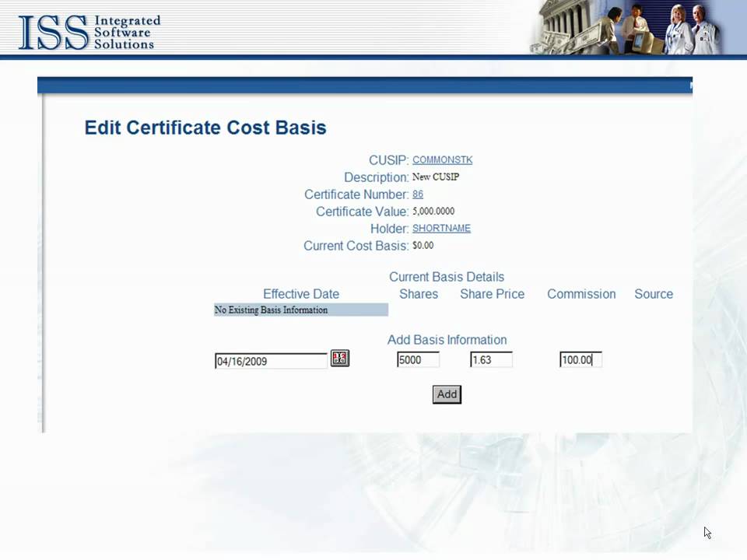747x560 pixels.
Task: Click the Share Price column header
Action: pyautogui.click(x=492, y=294)
